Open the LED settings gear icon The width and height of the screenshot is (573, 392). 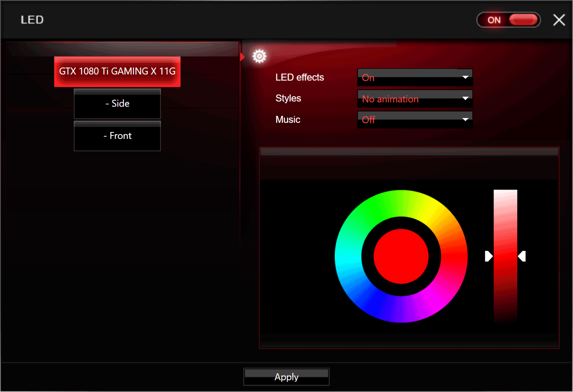(259, 56)
